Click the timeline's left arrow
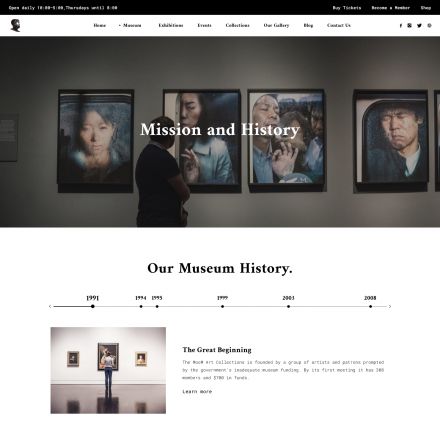The width and height of the screenshot is (440, 440). (50, 306)
